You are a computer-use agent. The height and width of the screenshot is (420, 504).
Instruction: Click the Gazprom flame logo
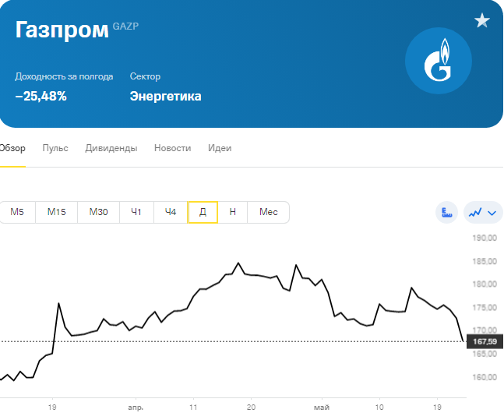click(x=439, y=61)
